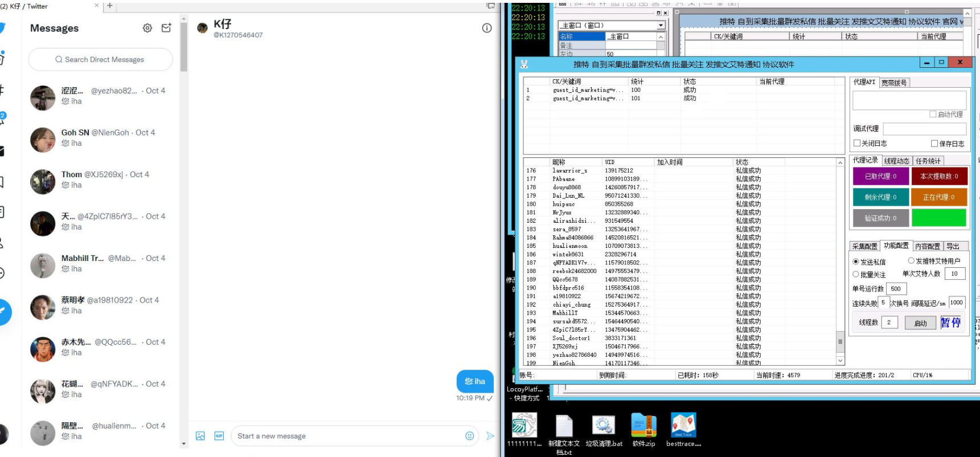The width and height of the screenshot is (980, 457).
Task: Click the send message arrow icon
Action: [x=490, y=436]
